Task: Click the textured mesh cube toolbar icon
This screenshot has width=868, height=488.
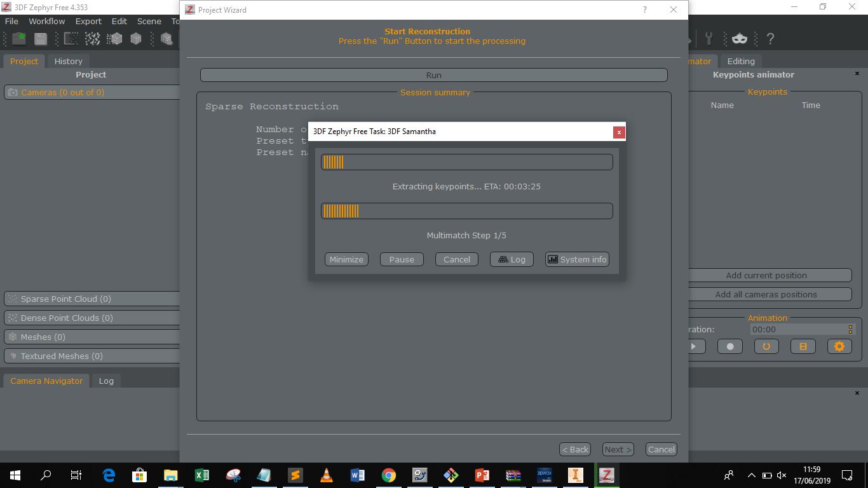Action: [136, 39]
